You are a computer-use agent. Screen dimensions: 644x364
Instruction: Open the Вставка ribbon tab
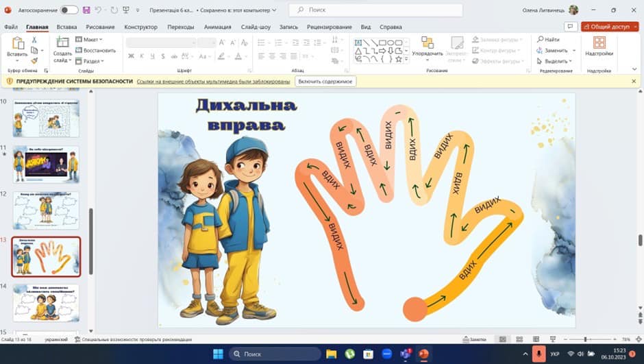pos(66,27)
